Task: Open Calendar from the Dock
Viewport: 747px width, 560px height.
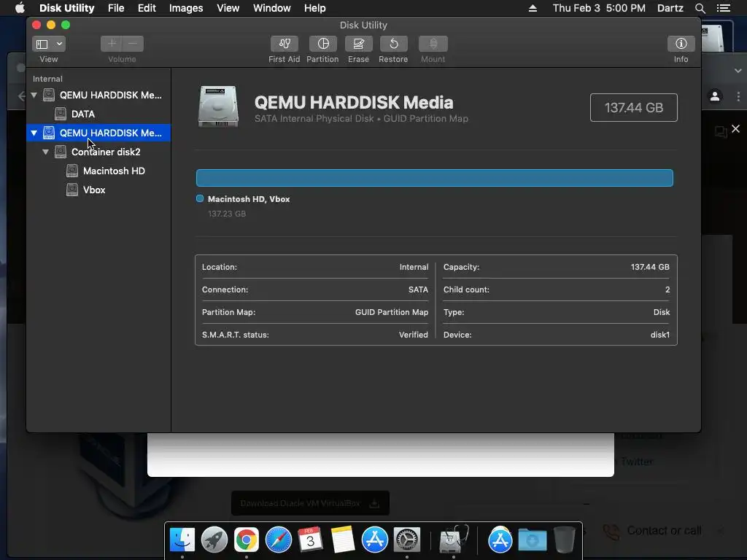Action: coord(310,540)
